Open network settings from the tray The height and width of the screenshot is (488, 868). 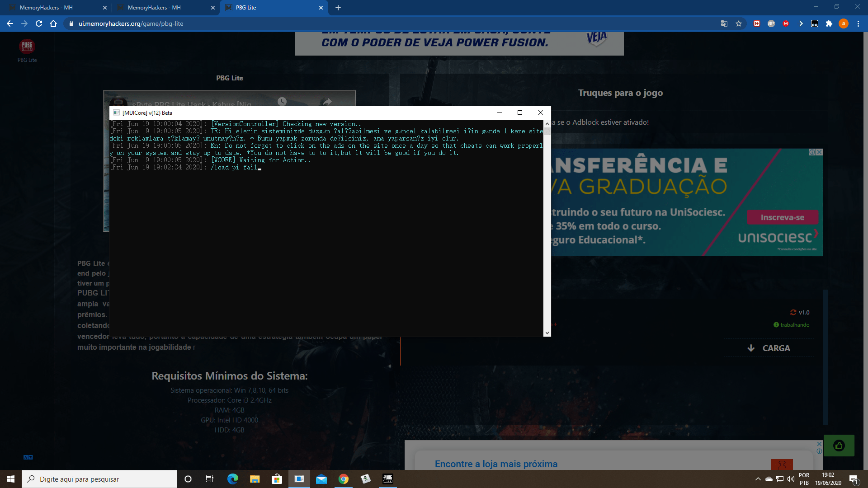780,479
